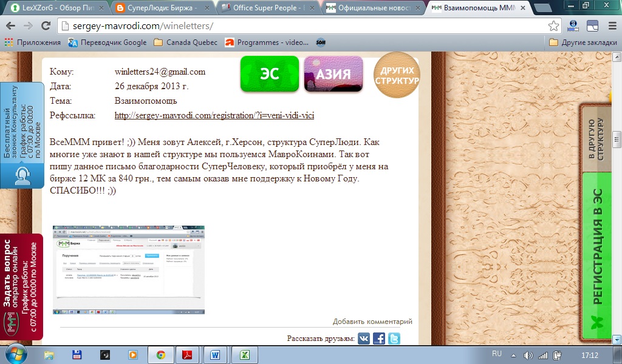Open the Chrome hamburger menu

[612, 26]
